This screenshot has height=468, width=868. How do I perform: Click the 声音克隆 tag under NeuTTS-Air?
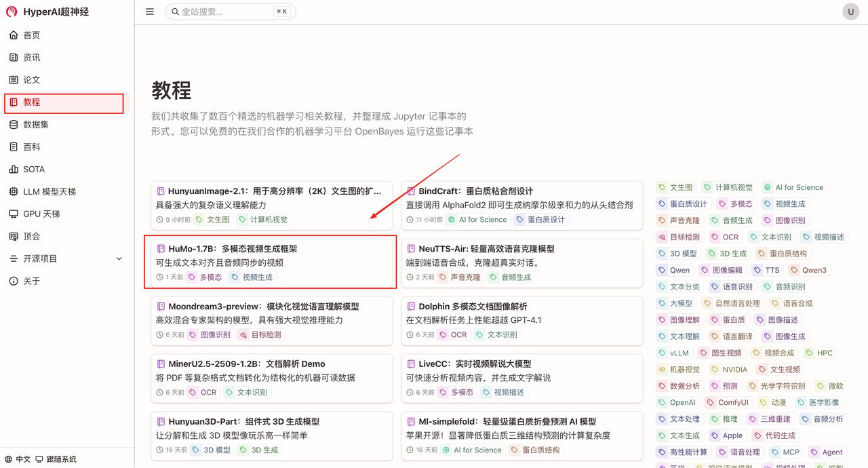click(460, 277)
